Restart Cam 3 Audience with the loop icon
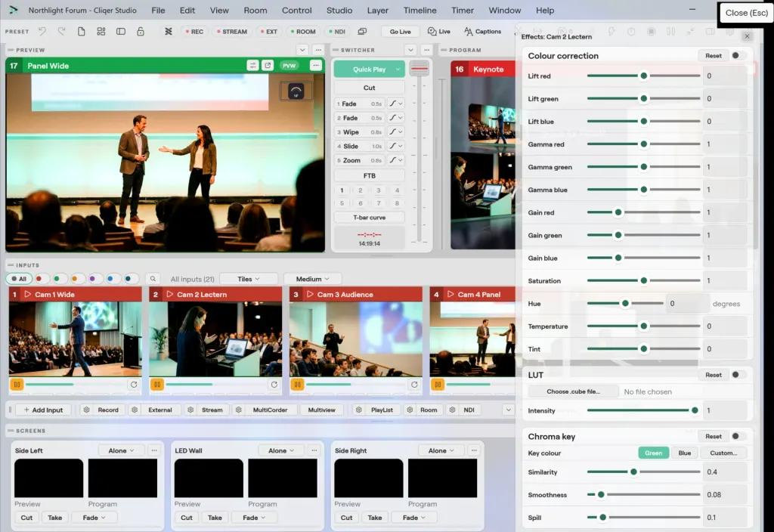 coord(414,385)
